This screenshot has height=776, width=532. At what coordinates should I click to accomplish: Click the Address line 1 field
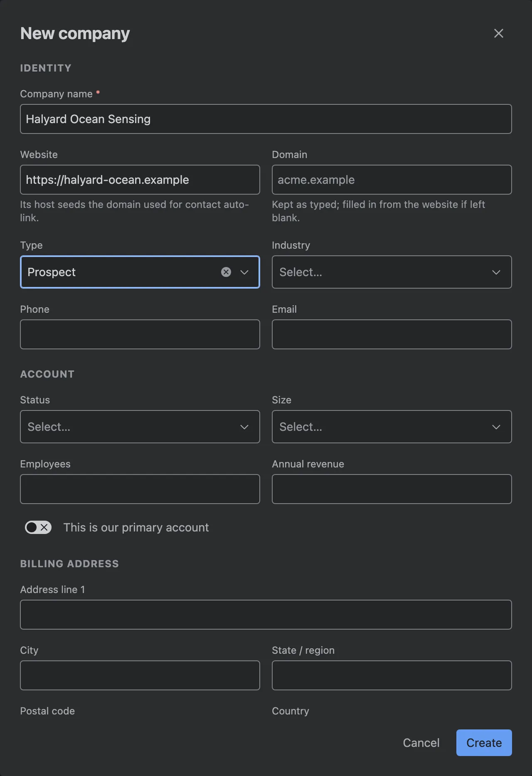(266, 615)
